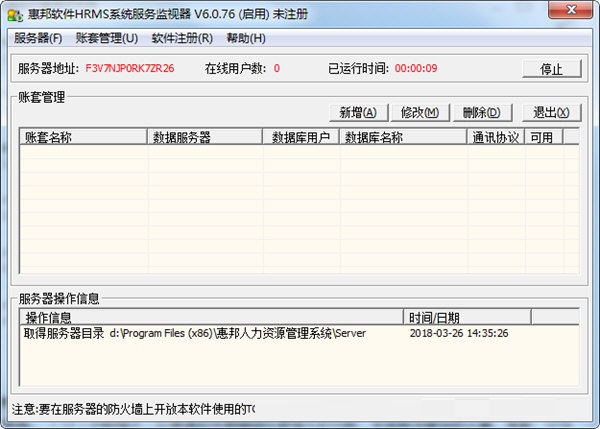Sort by 可用 column header
Viewport: 600px width, 429px height.
tap(544, 137)
